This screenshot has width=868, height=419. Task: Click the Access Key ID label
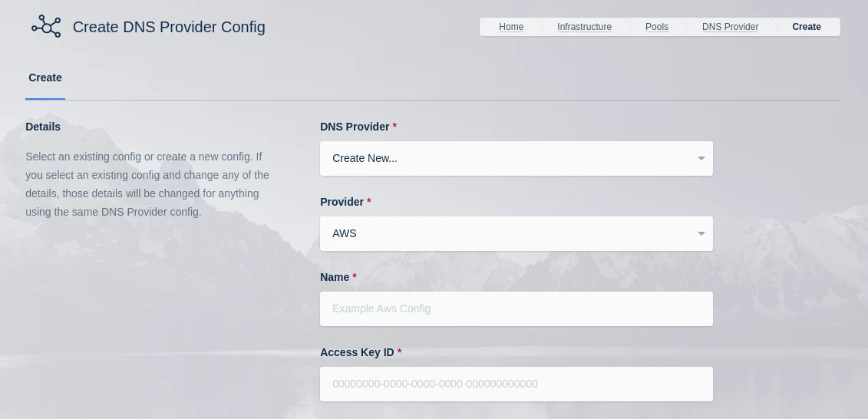pyautogui.click(x=357, y=352)
